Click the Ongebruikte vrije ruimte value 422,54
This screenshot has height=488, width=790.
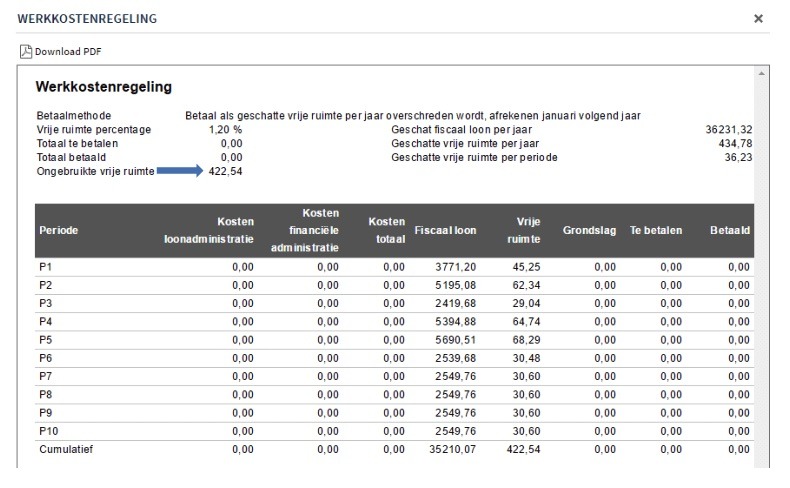click(x=225, y=171)
